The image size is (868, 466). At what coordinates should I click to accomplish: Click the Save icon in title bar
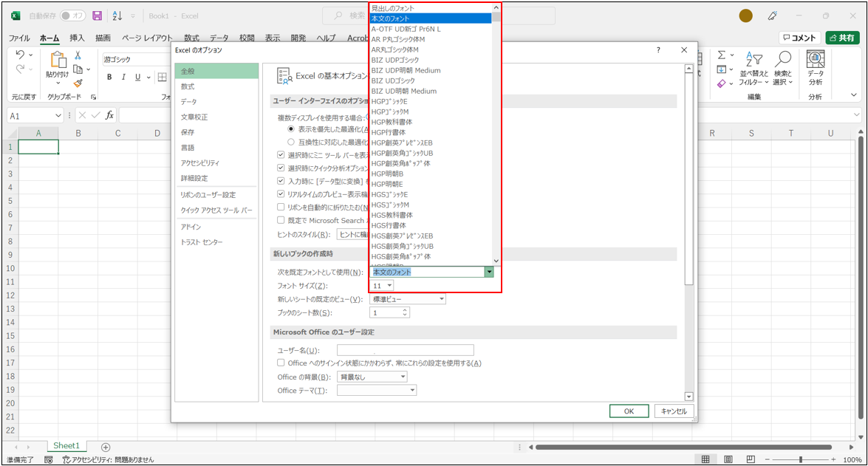click(97, 16)
